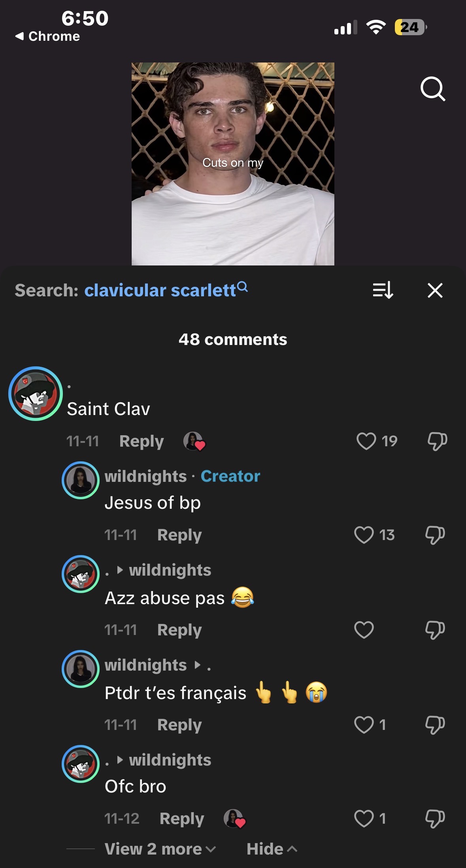The height and width of the screenshot is (868, 466).
Task: Open the comment sort options icon
Action: 383,290
